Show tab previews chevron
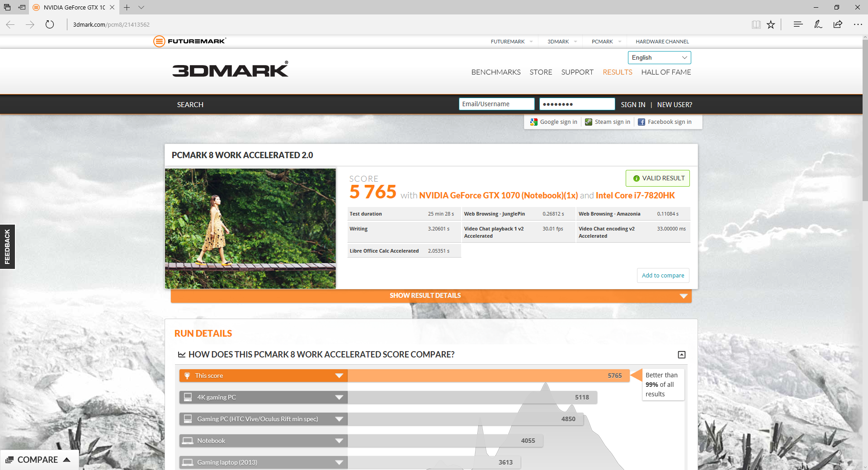Viewport: 868px width, 470px height. click(x=141, y=7)
